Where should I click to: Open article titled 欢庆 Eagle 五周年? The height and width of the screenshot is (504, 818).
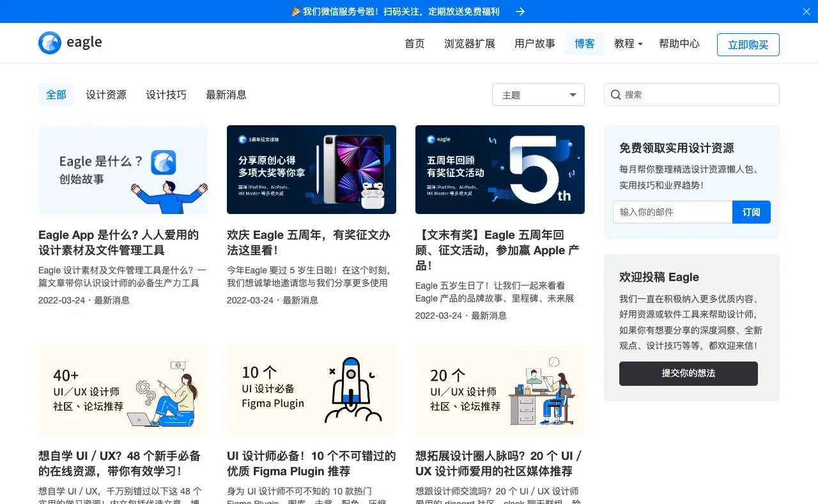pos(308,243)
